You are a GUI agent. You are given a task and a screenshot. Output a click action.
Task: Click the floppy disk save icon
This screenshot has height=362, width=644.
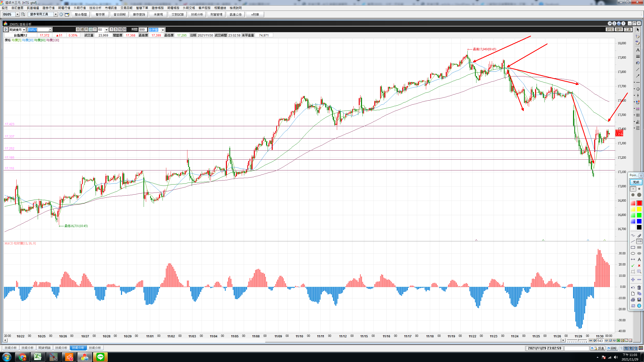coord(639,300)
